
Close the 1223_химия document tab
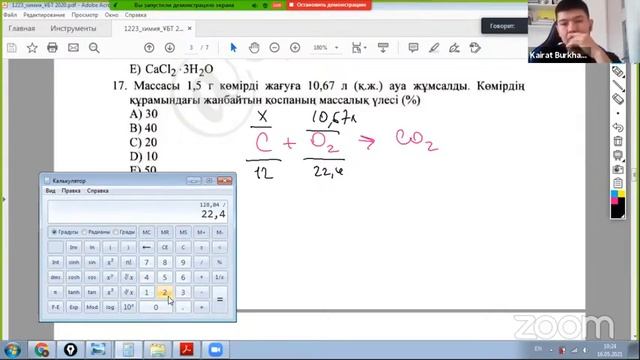189,29
